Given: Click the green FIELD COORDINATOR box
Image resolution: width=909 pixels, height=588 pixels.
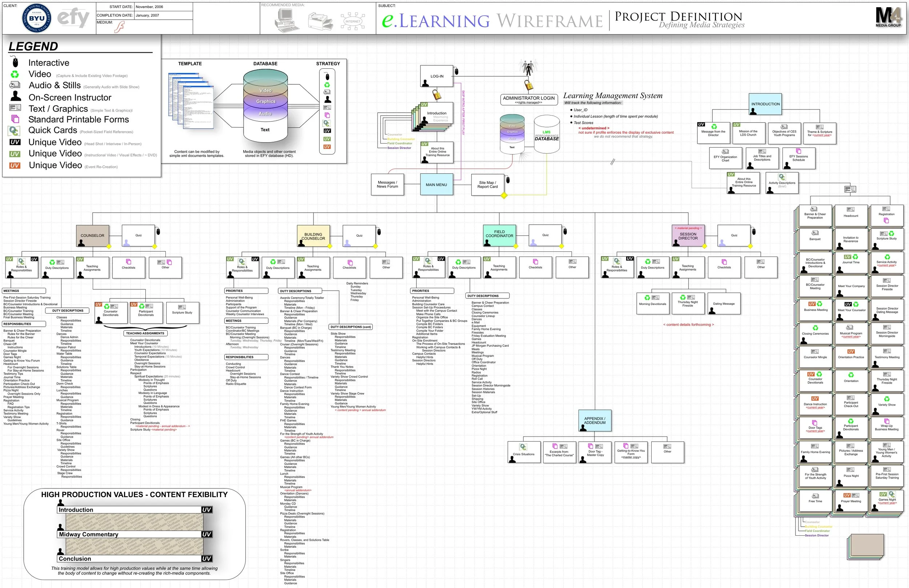Looking at the screenshot, I should [499, 235].
